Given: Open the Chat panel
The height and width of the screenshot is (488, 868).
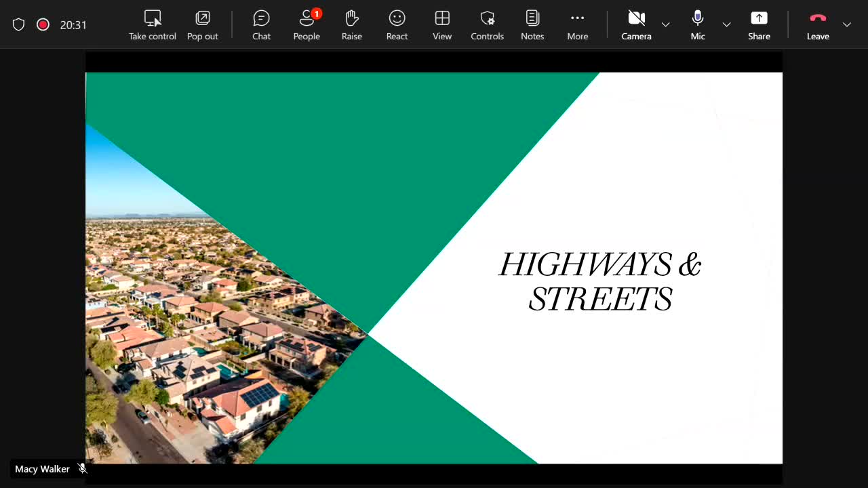Looking at the screenshot, I should pos(261,25).
